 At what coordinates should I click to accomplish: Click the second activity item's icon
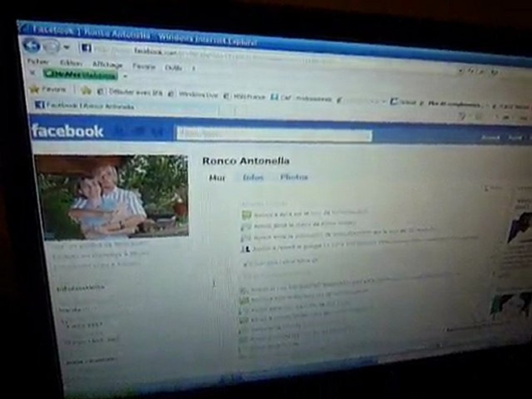[246, 226]
